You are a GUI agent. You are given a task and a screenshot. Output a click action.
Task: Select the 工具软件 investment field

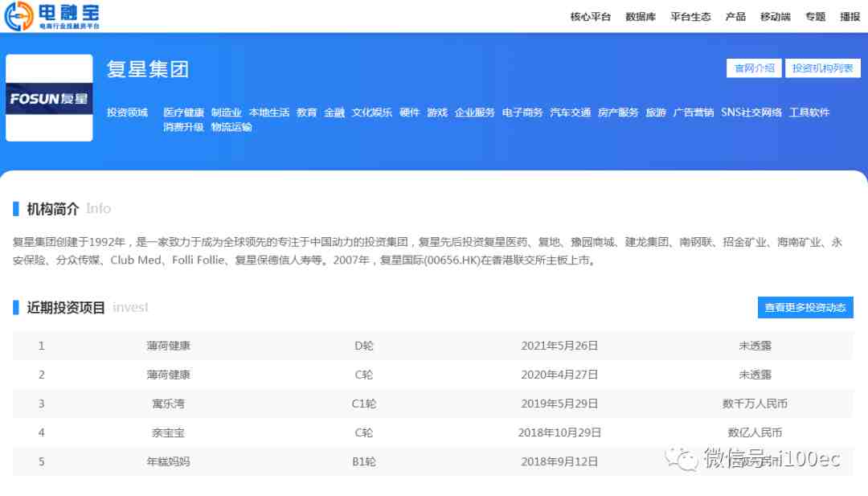[x=809, y=113]
